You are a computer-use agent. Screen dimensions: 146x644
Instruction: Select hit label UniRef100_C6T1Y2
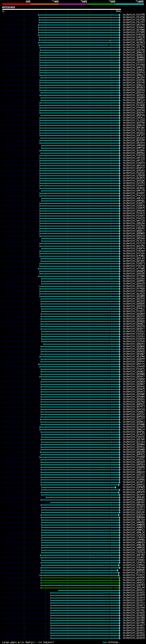pos(134,63)
